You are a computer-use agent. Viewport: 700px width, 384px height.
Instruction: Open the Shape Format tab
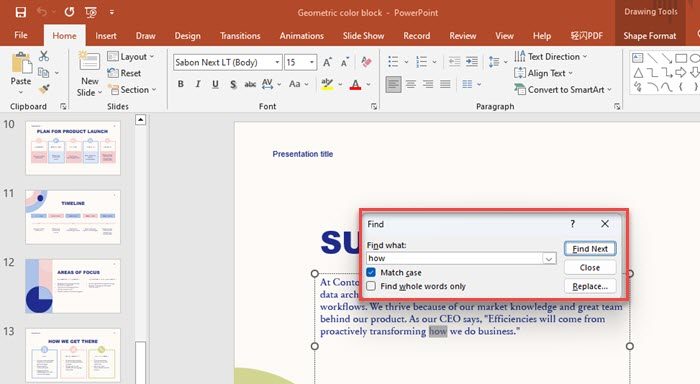tap(650, 36)
